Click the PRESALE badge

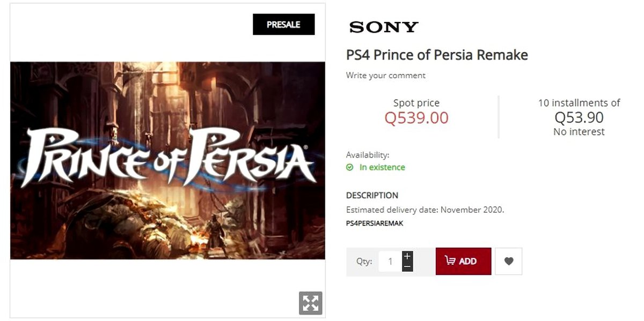click(283, 25)
